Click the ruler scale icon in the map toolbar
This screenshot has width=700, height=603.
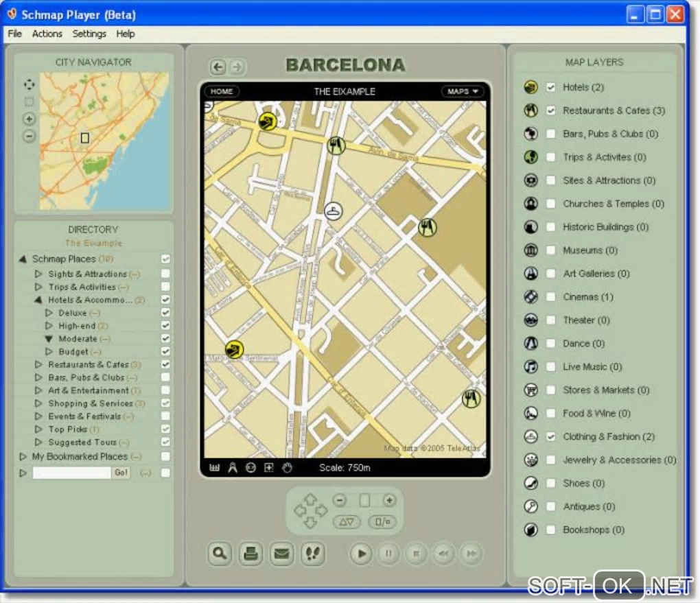(214, 468)
